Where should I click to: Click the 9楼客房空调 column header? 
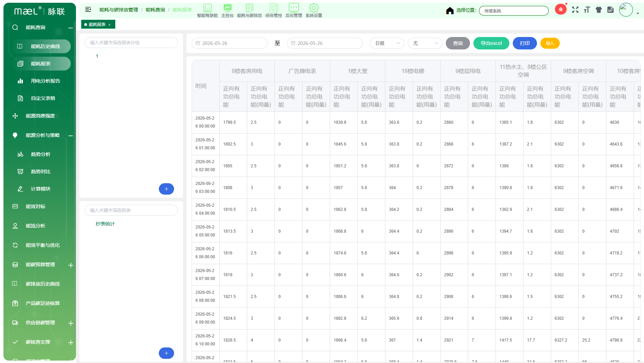pos(578,71)
